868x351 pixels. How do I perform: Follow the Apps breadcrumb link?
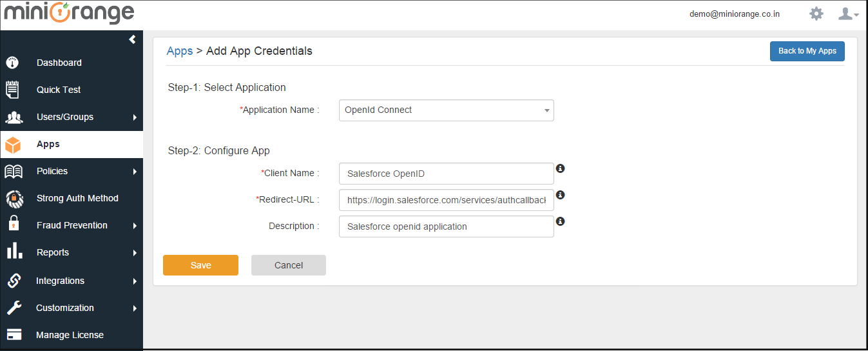180,51
